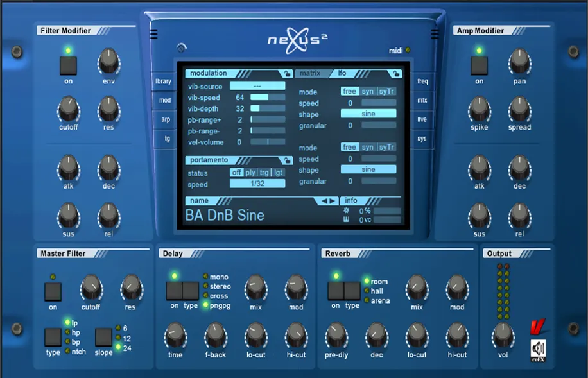The width and height of the screenshot is (588, 378).
Task: Open the mix tab on display side
Action: tap(422, 101)
